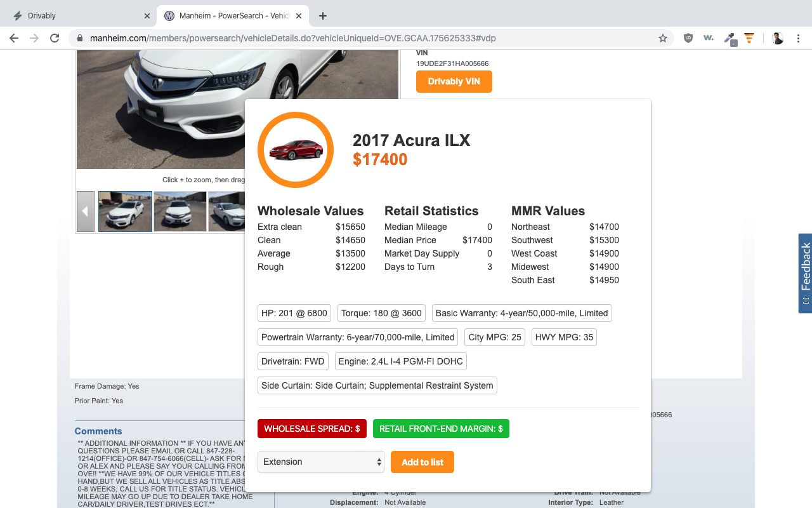
Task: Bookmark page using the star icon
Action: (x=663, y=38)
